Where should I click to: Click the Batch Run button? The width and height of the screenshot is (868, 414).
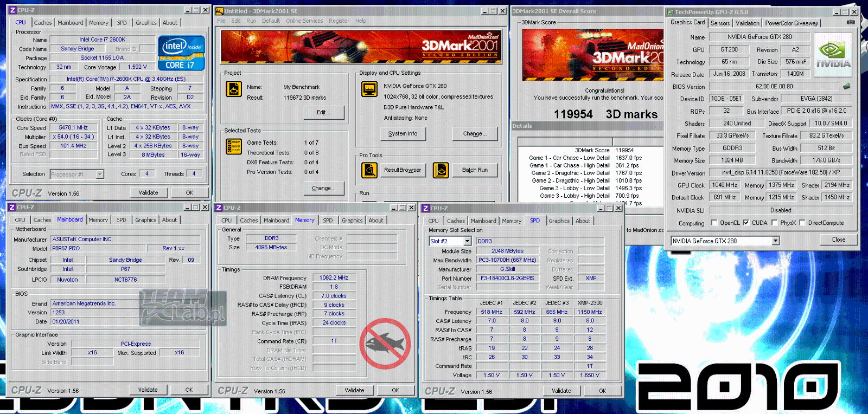475,170
